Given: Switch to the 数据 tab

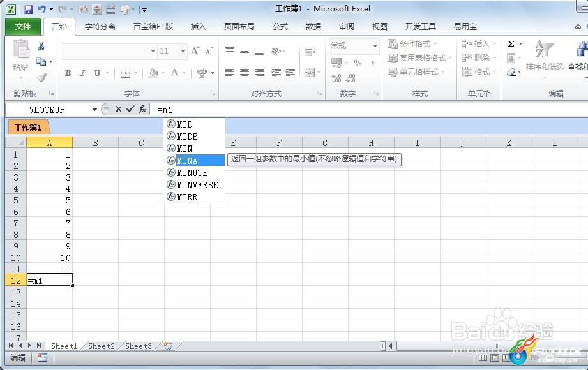Looking at the screenshot, I should pyautogui.click(x=313, y=27).
